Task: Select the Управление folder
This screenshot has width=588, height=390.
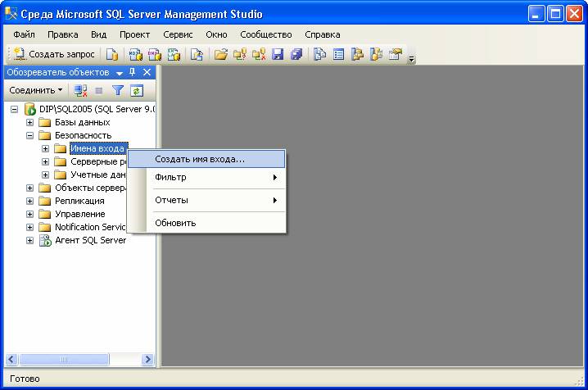Action: point(79,214)
